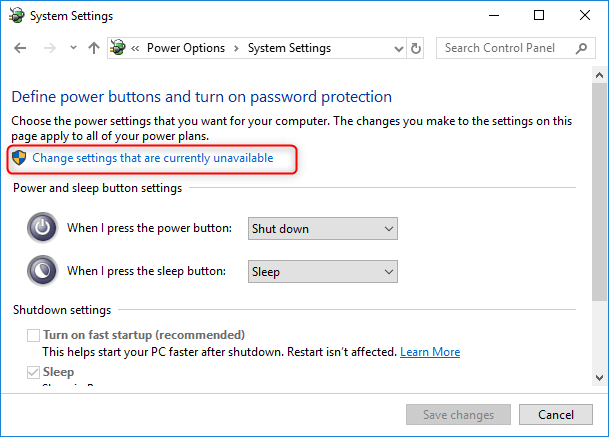Select System Settings breadcrumb item
The image size is (609, 437).
288,48
